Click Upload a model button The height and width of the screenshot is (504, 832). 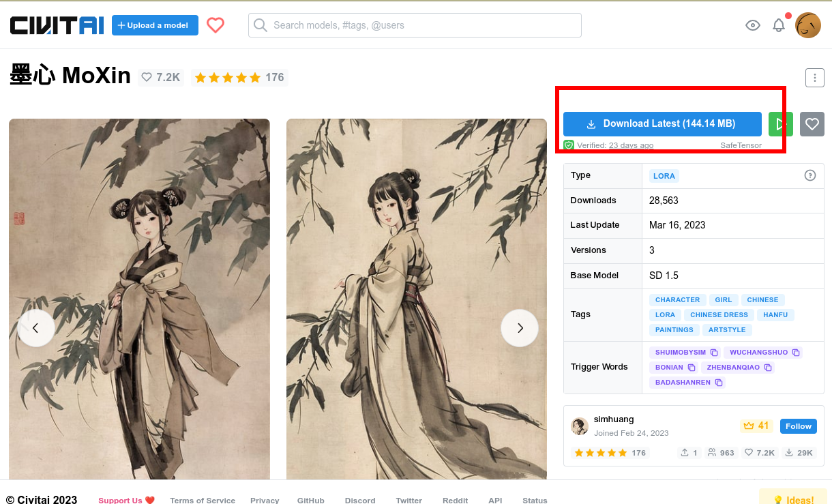point(155,25)
